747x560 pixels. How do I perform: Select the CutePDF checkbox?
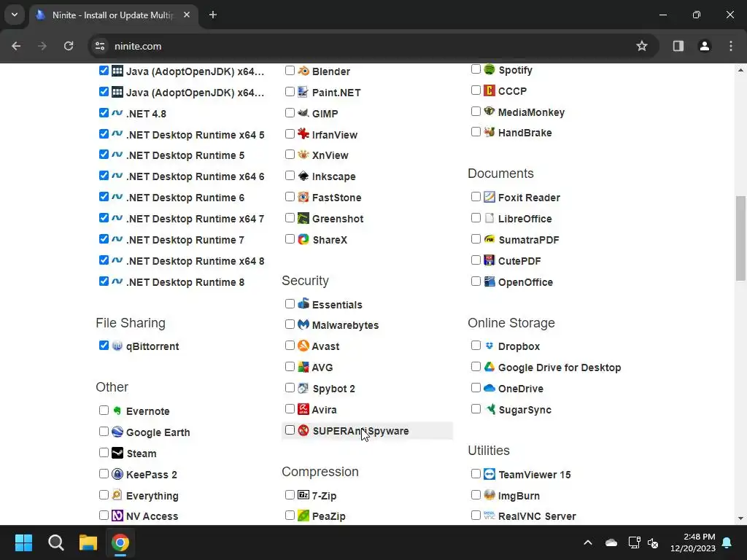(x=476, y=260)
